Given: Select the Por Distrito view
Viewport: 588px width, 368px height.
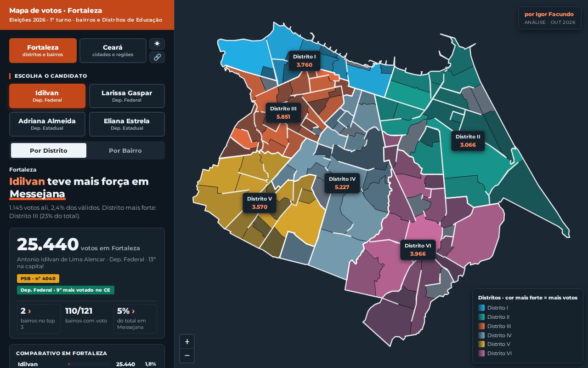Looking at the screenshot, I should 49,150.
